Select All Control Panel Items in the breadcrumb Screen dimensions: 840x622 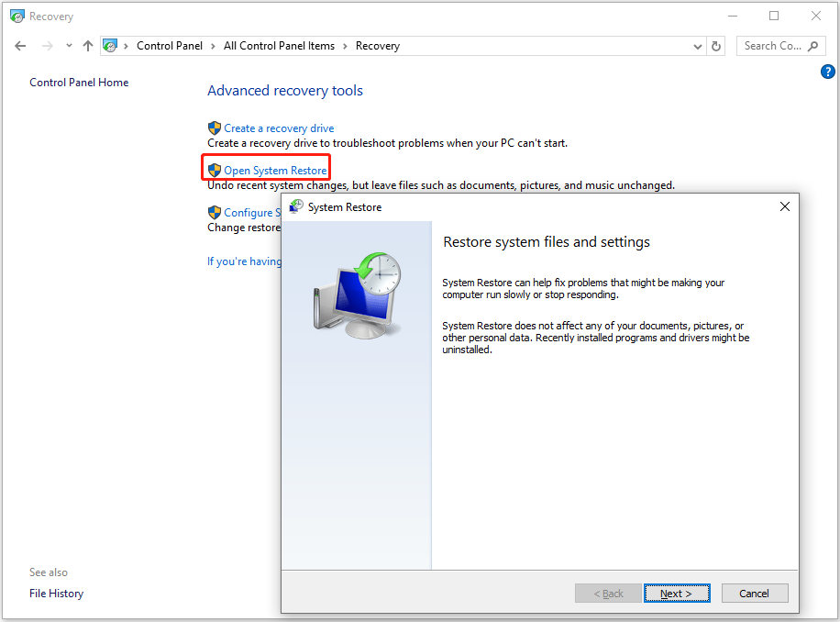click(279, 45)
